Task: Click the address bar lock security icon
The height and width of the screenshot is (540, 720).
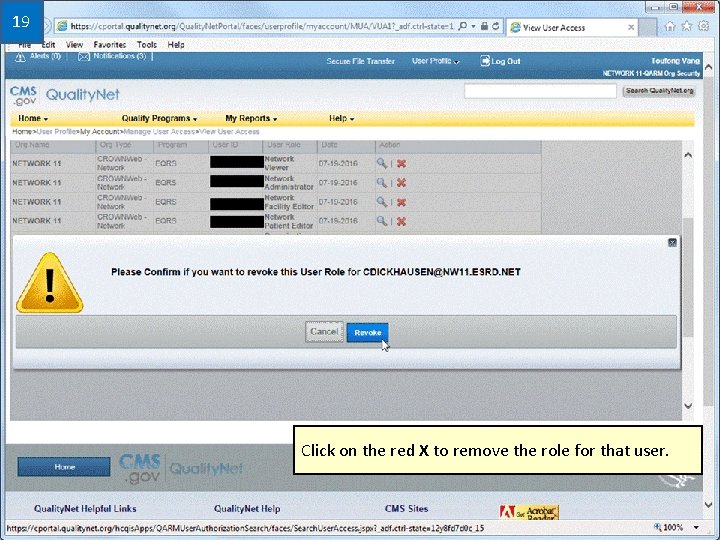Action: 484,26
